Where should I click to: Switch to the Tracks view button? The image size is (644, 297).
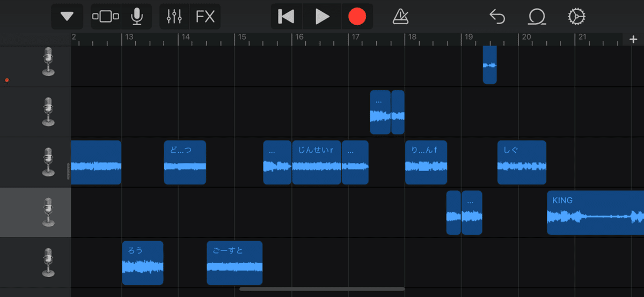point(106,17)
